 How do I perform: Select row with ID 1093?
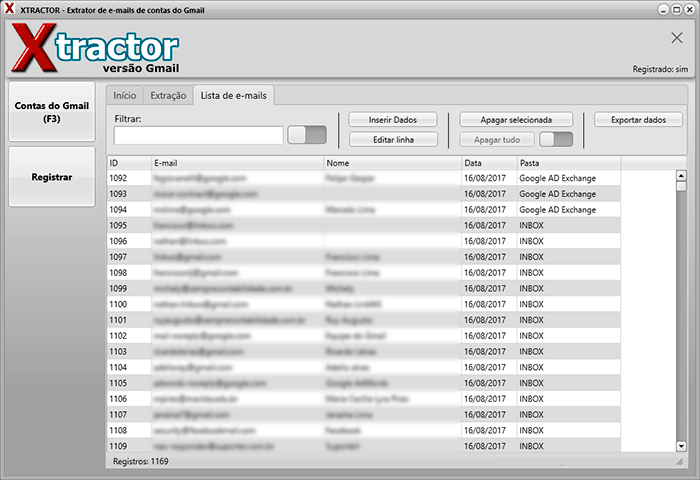point(363,194)
